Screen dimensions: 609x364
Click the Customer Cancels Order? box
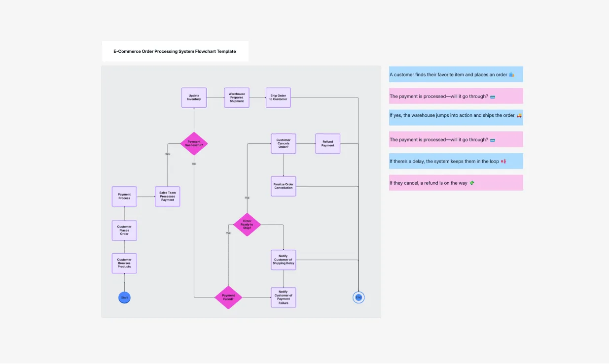point(284,143)
